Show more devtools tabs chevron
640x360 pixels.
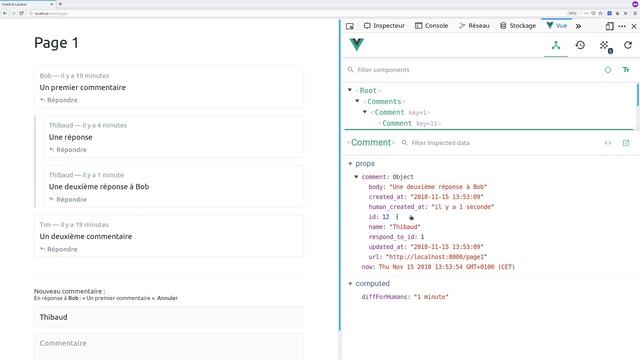pos(578,26)
